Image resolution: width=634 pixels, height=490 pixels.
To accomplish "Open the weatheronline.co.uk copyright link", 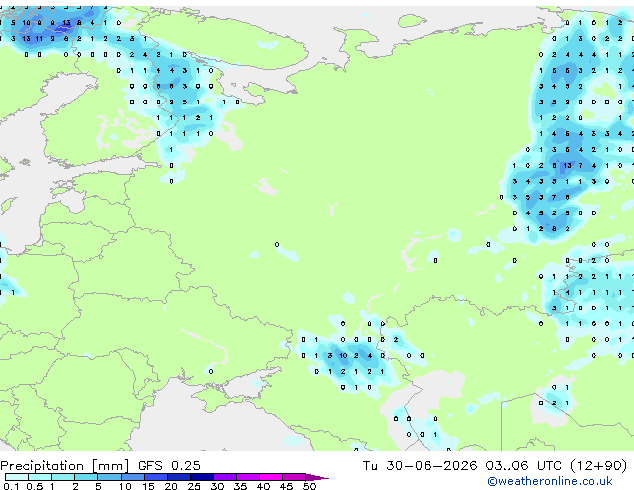I will pyautogui.click(x=549, y=482).
